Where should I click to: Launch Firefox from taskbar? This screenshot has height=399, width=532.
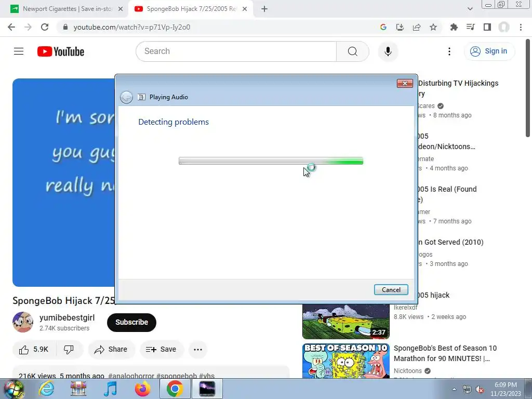(142, 389)
